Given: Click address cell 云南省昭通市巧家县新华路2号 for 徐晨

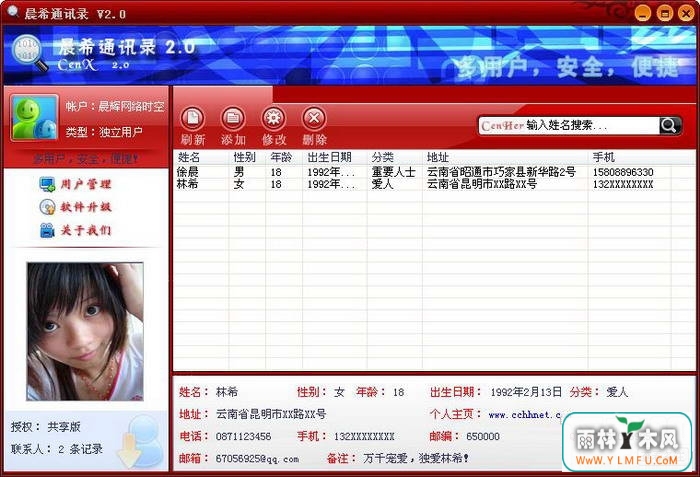Looking at the screenshot, I should point(501,172).
